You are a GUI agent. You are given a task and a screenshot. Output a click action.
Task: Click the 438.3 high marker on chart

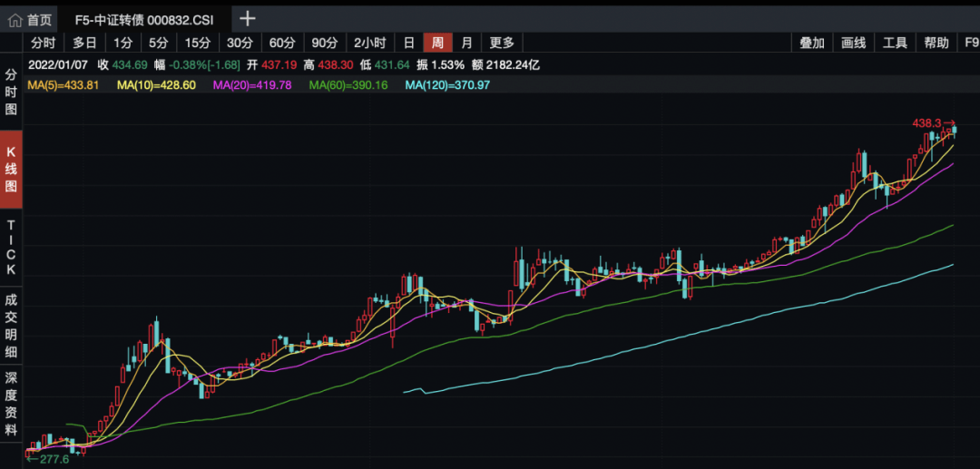pyautogui.click(x=934, y=123)
